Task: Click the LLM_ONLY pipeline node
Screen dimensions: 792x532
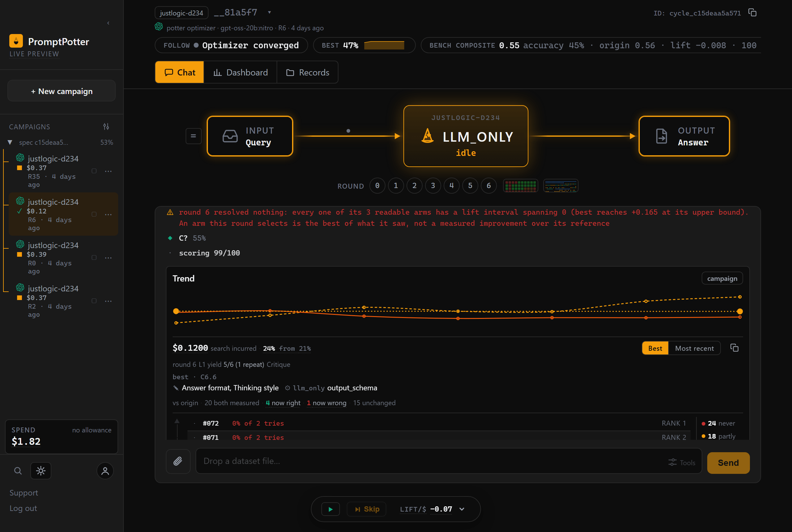Action: pos(466,136)
